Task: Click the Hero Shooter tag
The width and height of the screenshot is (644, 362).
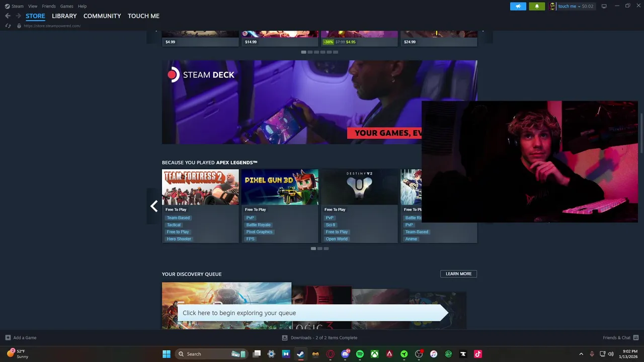Action: 179,239
